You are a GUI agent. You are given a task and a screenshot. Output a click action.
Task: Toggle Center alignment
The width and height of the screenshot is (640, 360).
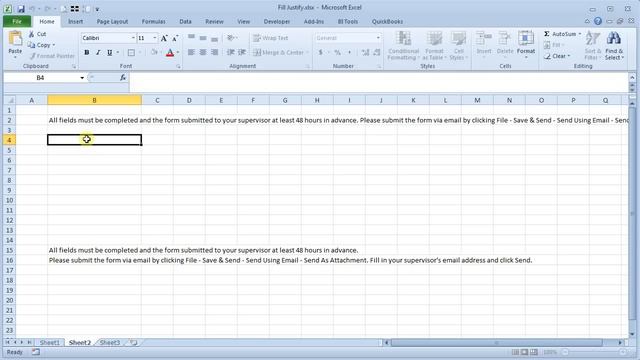click(203, 52)
